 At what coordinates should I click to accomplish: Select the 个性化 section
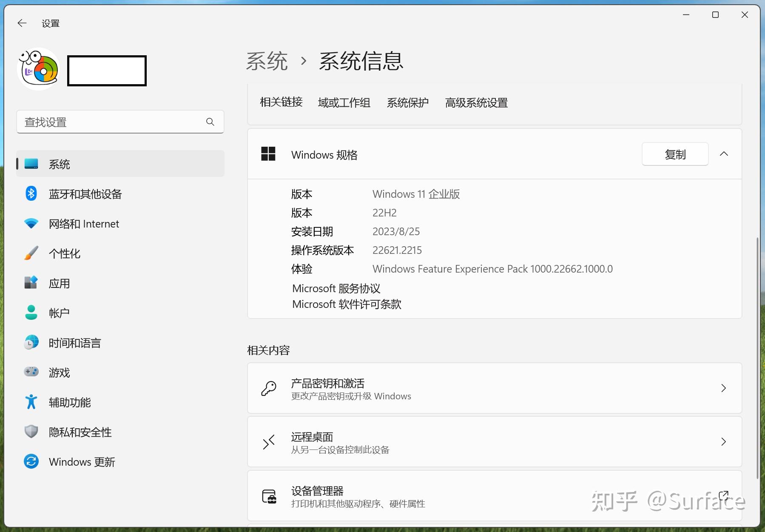64,253
